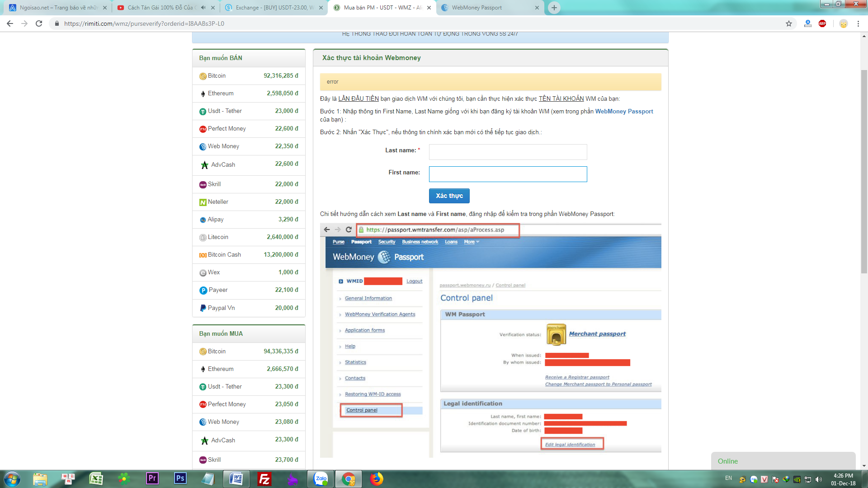Click the Last name input field
Screen dimensions: 868x488
click(x=508, y=152)
